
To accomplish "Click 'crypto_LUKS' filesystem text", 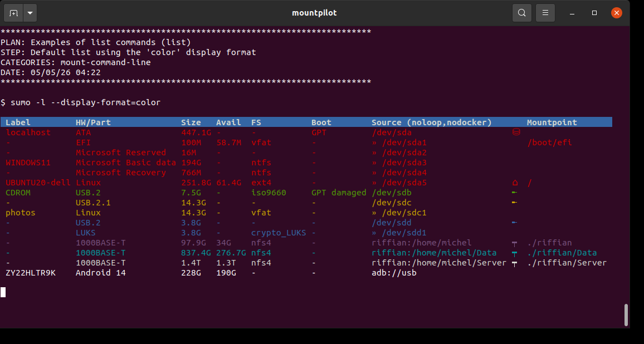I will pos(279,233).
